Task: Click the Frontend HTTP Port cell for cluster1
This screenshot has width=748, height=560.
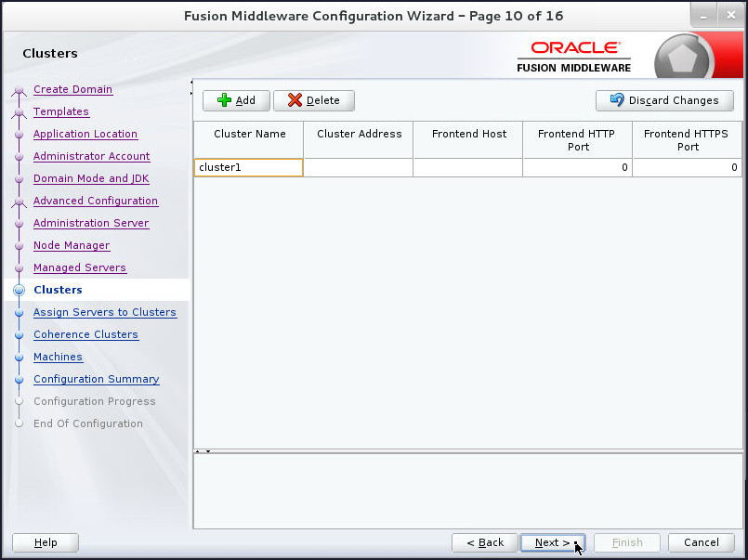Action: [x=576, y=167]
